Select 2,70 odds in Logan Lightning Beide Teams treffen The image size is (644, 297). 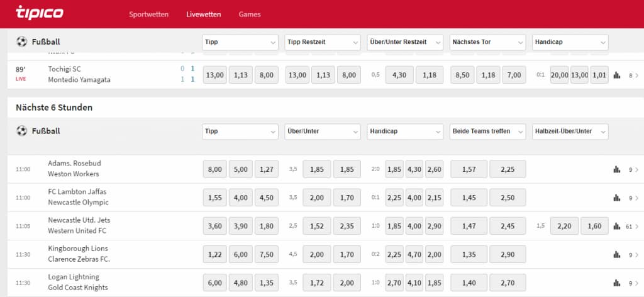(x=508, y=283)
